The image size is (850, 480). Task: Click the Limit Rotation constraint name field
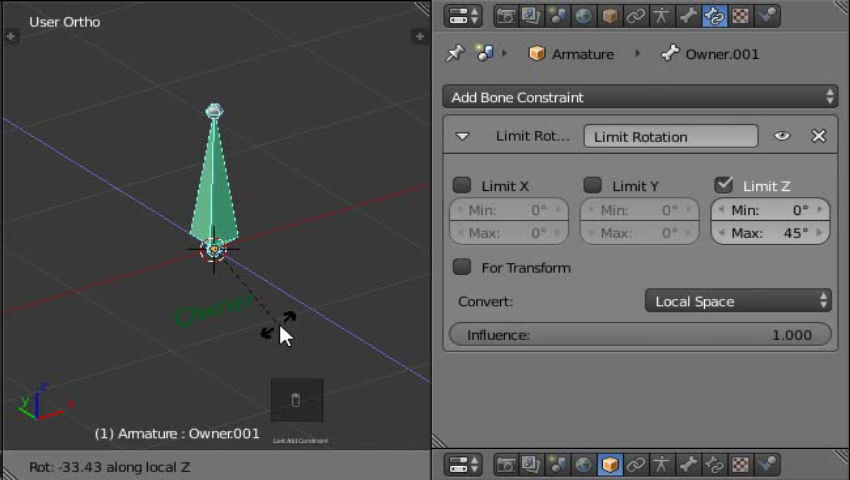[x=671, y=136]
